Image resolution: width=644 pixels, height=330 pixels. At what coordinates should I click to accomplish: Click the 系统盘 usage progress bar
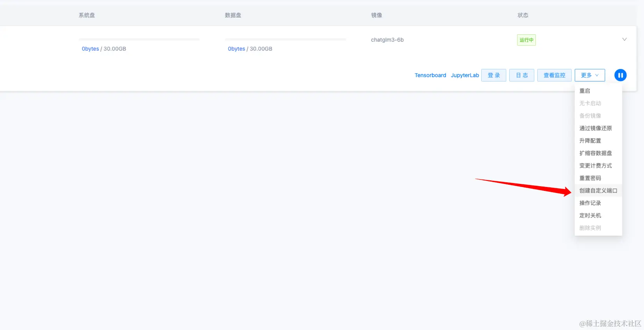(x=139, y=39)
